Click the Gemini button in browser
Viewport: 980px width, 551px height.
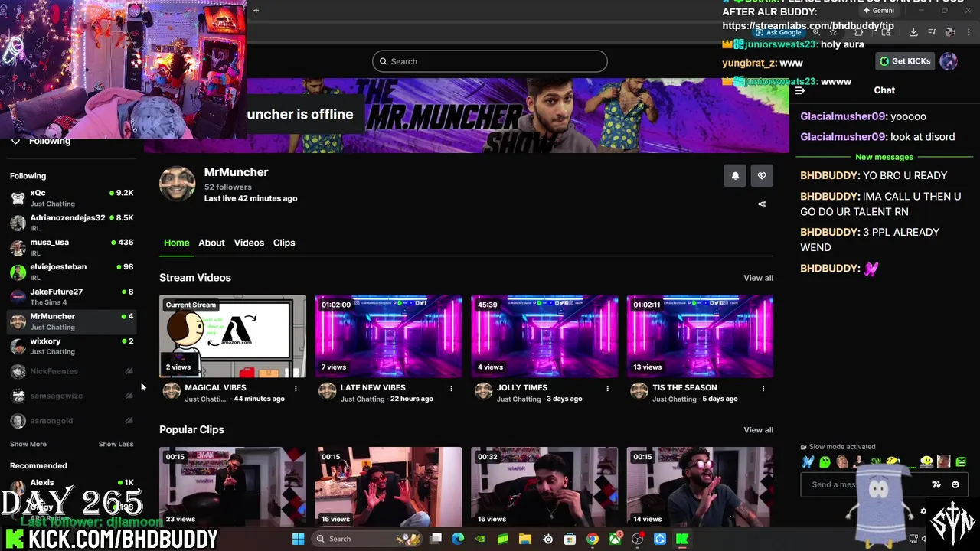[878, 11]
